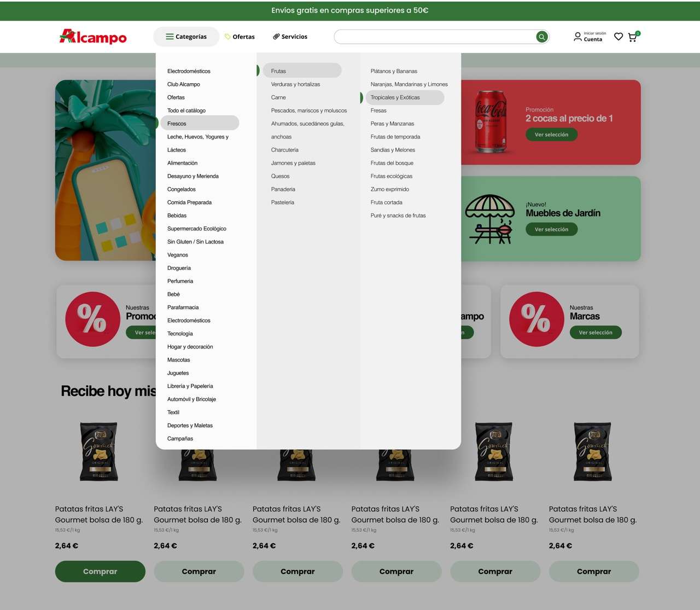Open the last Lay's Gourmet product thumbnail
The height and width of the screenshot is (610, 700).
[x=593, y=451]
